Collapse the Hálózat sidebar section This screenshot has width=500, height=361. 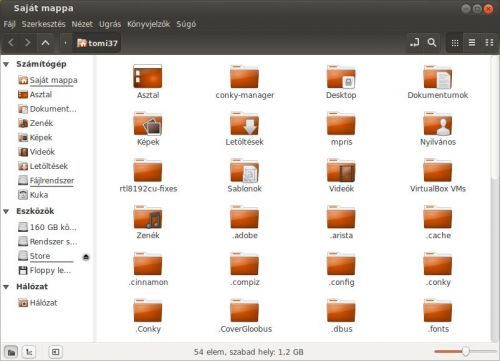(x=6, y=287)
